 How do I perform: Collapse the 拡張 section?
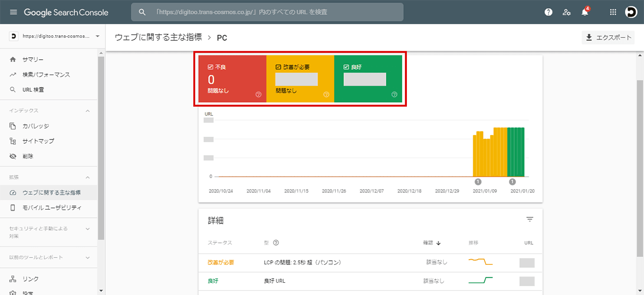pos(87,177)
